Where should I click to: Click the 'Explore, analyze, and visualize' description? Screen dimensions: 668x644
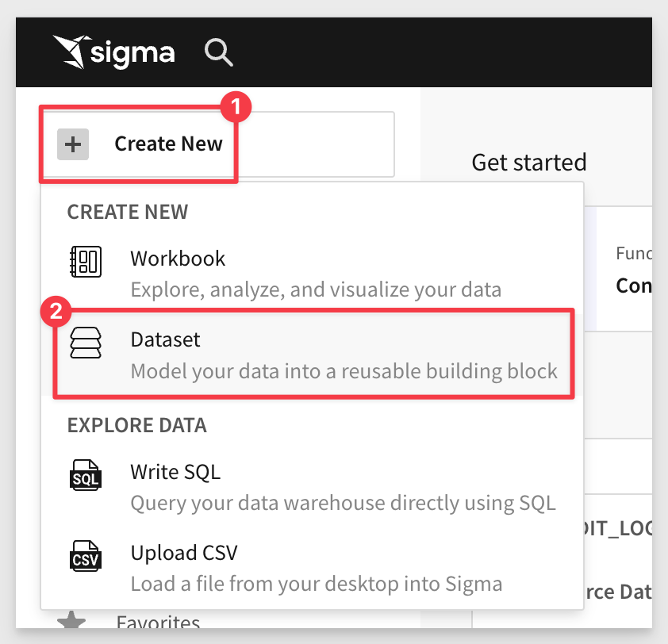(x=316, y=289)
